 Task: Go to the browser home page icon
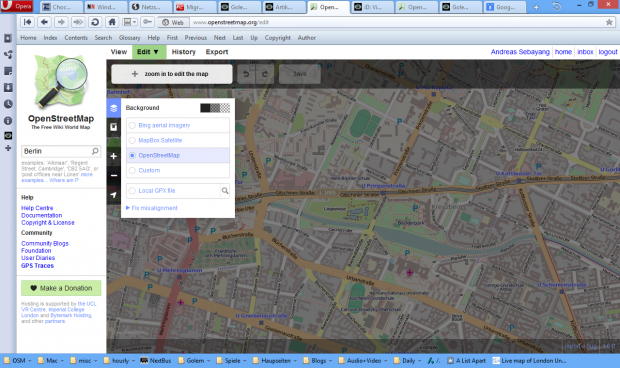coord(112,22)
